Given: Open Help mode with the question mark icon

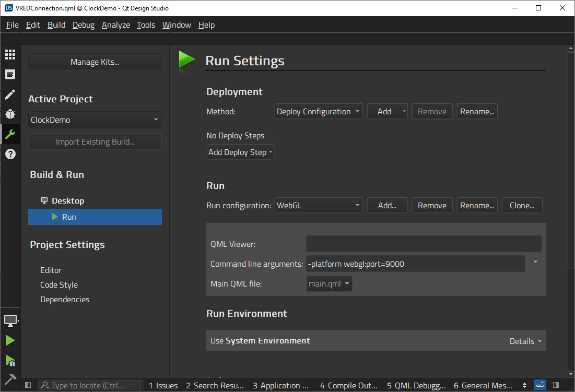Looking at the screenshot, I should coord(11,154).
